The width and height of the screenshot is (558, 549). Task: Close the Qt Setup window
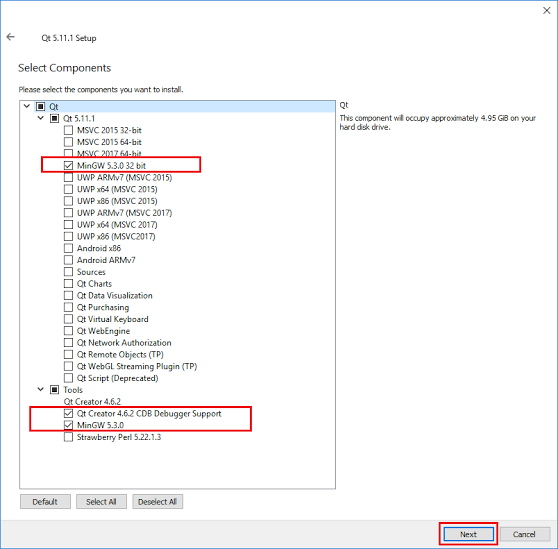pyautogui.click(x=547, y=11)
